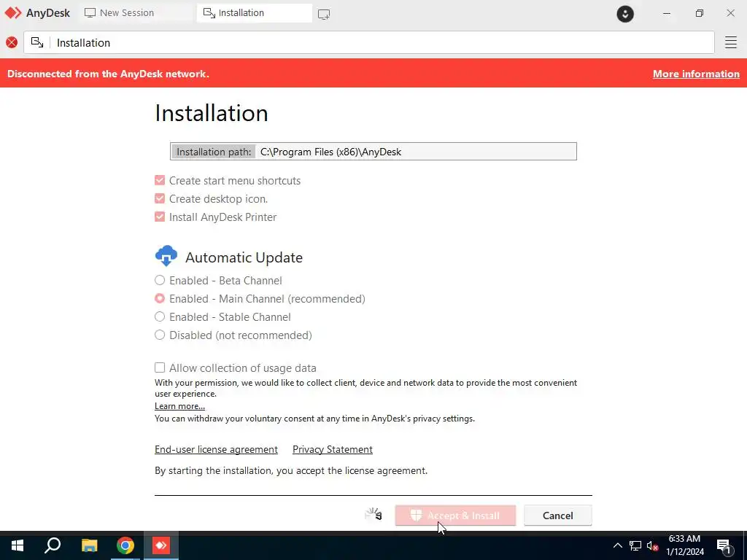Image resolution: width=747 pixels, height=560 pixels.
Task: Click the Disconnected from the AnyDesk network message
Action: click(x=108, y=74)
